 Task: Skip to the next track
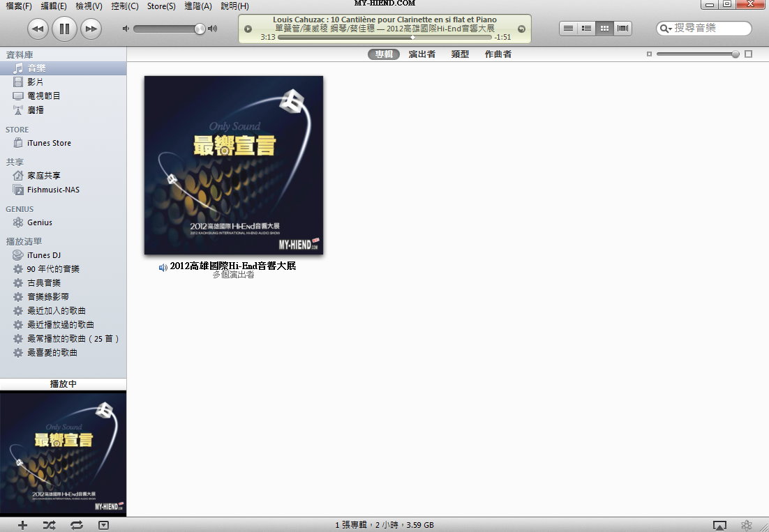[91, 29]
